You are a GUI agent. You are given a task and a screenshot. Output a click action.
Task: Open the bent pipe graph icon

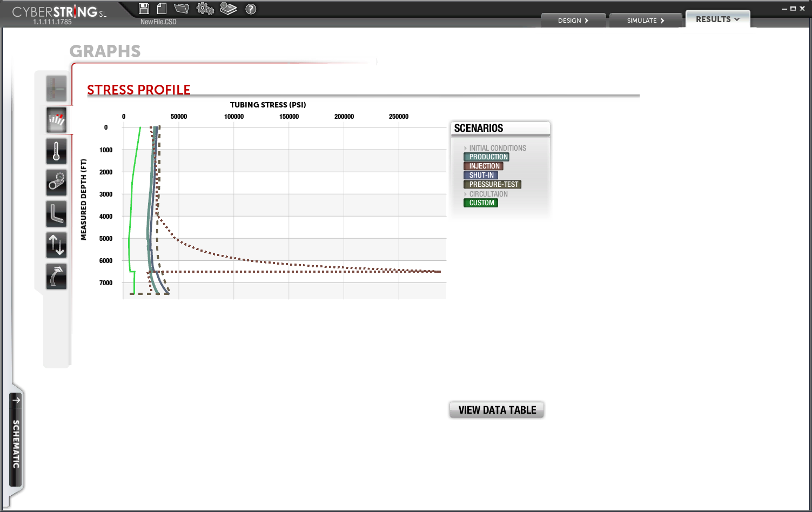[56, 214]
